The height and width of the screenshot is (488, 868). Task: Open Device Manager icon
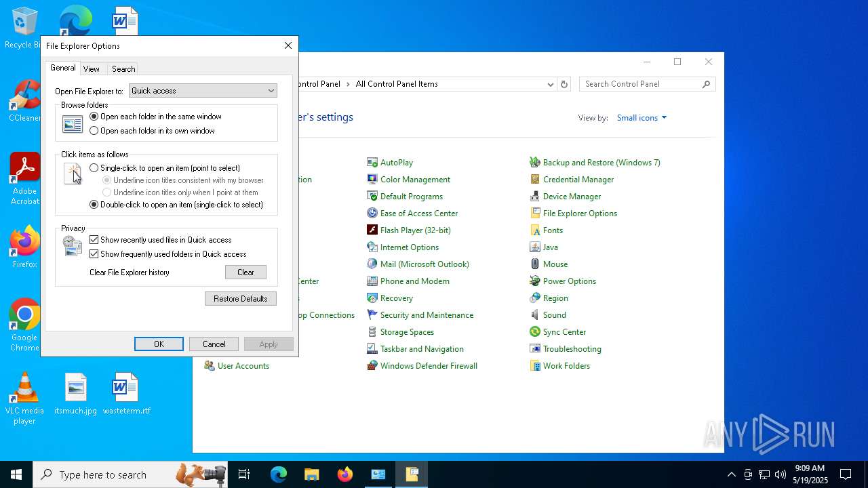point(535,197)
